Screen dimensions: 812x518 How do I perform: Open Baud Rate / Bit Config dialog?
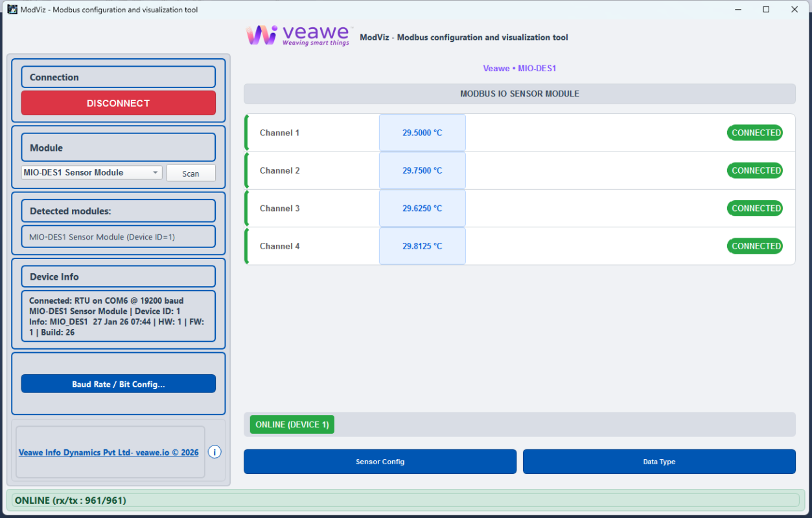(118, 383)
